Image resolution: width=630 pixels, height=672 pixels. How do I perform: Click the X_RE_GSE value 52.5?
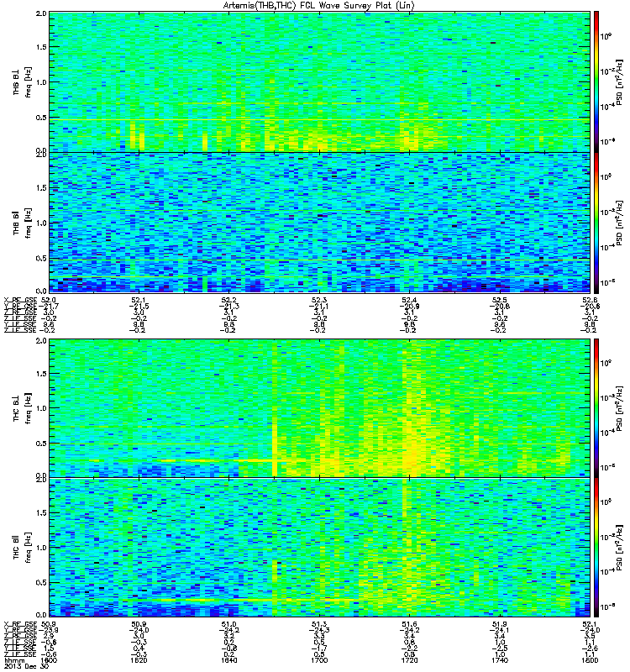click(x=499, y=300)
